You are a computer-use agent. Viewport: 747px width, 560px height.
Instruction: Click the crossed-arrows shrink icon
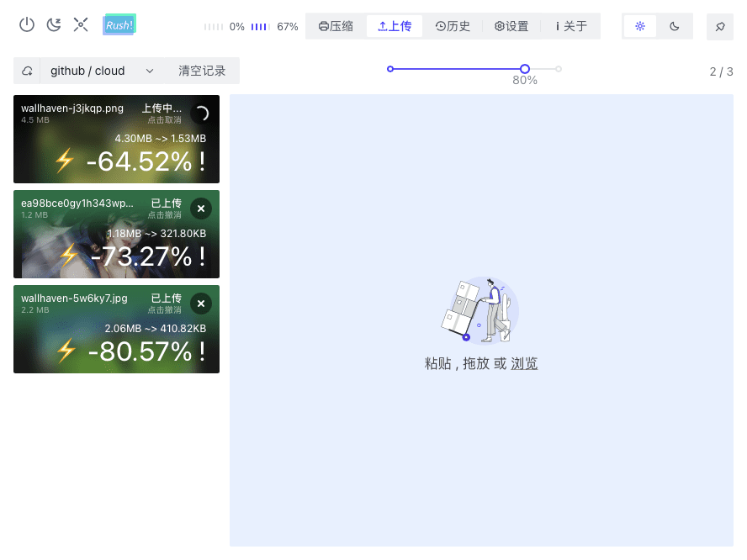point(81,24)
